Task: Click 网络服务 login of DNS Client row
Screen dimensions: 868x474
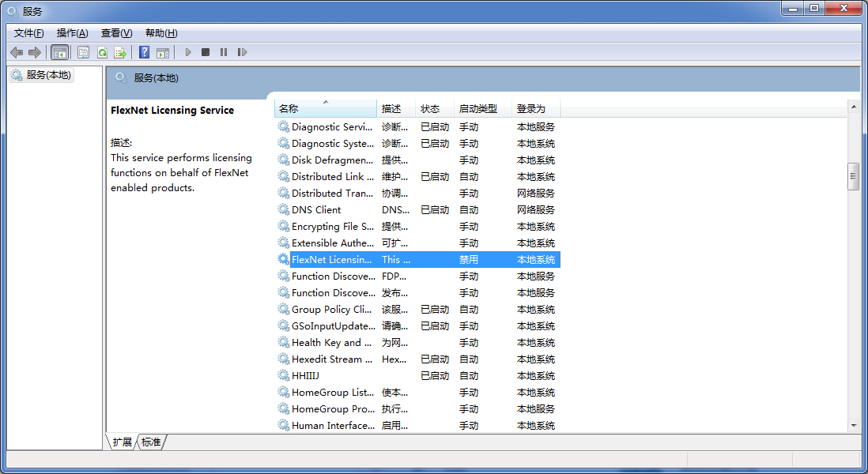Action: click(536, 209)
